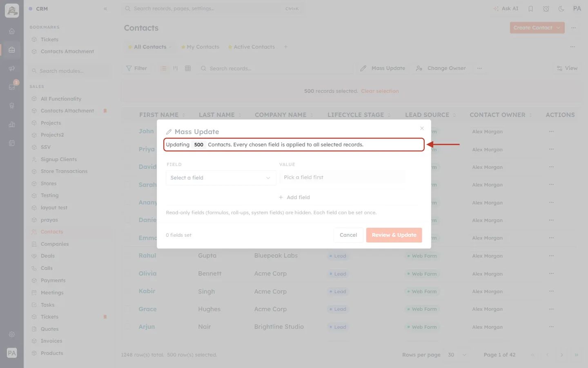588x368 pixels.
Task: Go to next page arrow
Action: pyautogui.click(x=562, y=355)
